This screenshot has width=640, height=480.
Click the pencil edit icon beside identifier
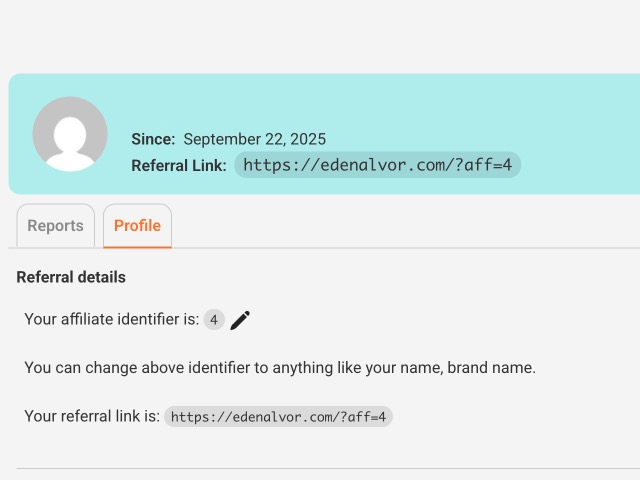[240, 320]
